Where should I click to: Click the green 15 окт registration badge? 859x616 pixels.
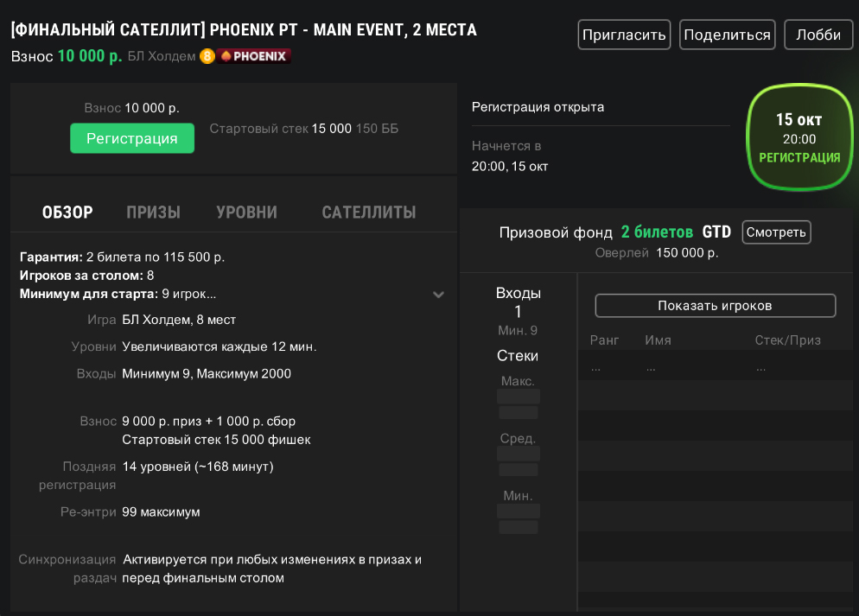click(x=799, y=138)
